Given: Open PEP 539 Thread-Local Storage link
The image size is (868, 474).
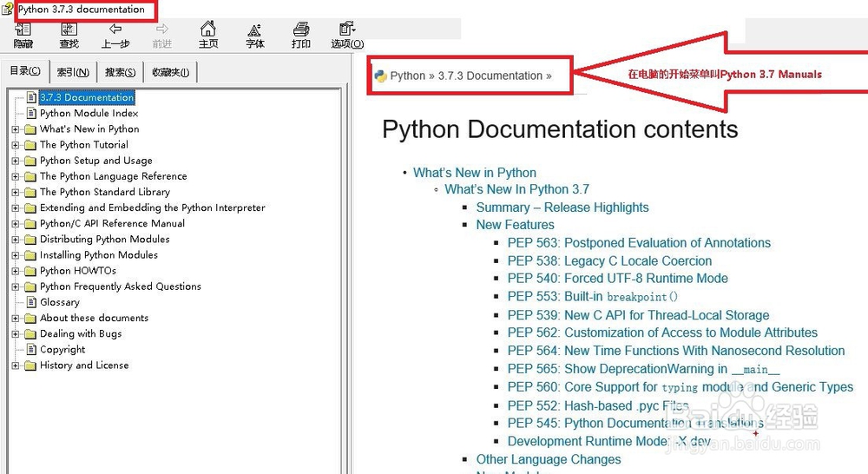Looking at the screenshot, I should pos(638,315).
